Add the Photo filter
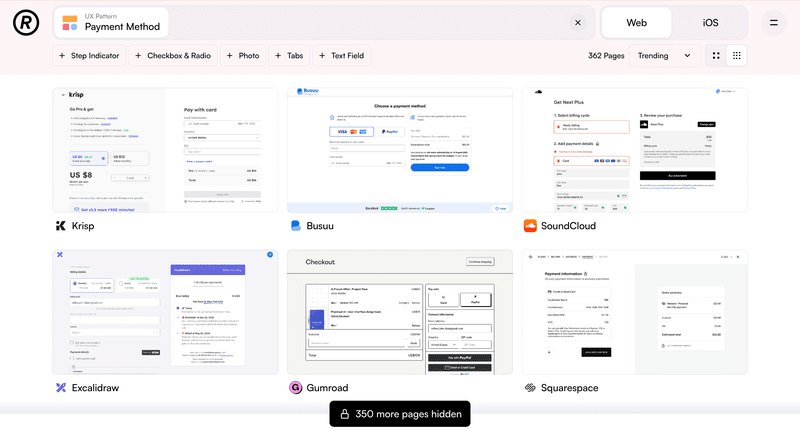800x435 pixels. (x=242, y=56)
